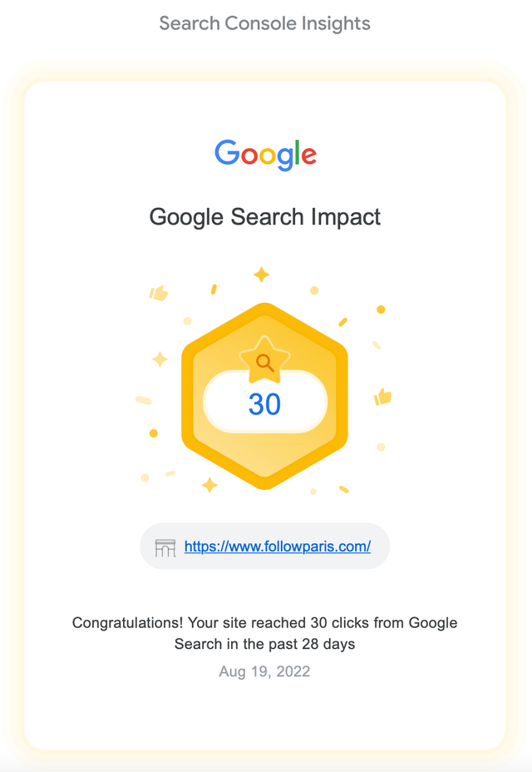Click the sparkle below the badge's left side
The width and height of the screenshot is (532, 772).
click(209, 485)
